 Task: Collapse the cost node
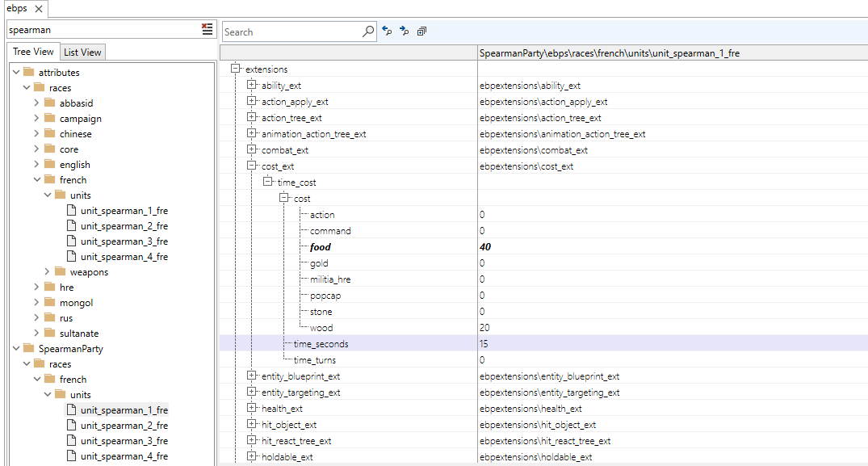pyautogui.click(x=284, y=197)
